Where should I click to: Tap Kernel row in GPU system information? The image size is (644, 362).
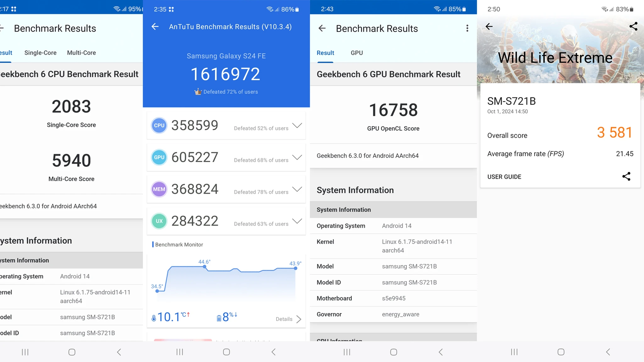(393, 246)
